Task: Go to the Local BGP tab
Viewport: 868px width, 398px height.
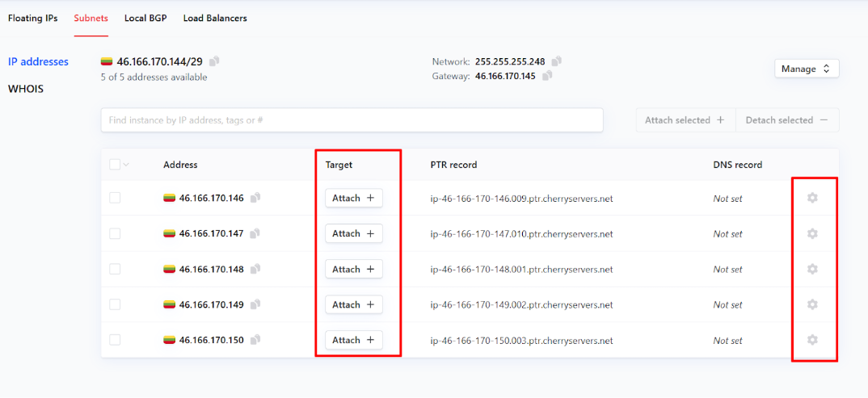Action: point(145,18)
